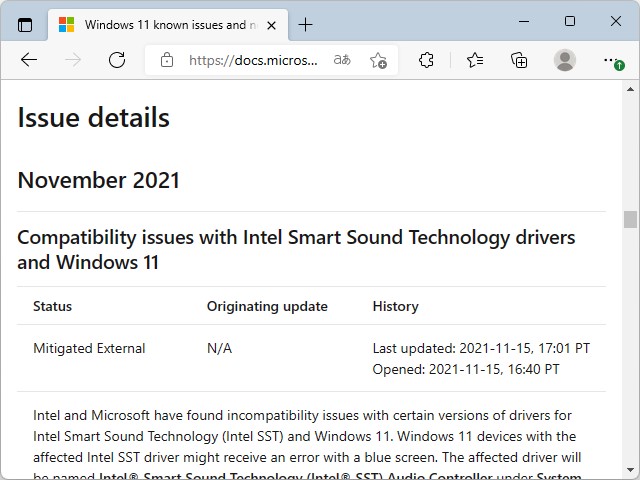The image size is (640, 480).
Task: Click the Last updated 2021-11-15 text
Action: (481, 348)
